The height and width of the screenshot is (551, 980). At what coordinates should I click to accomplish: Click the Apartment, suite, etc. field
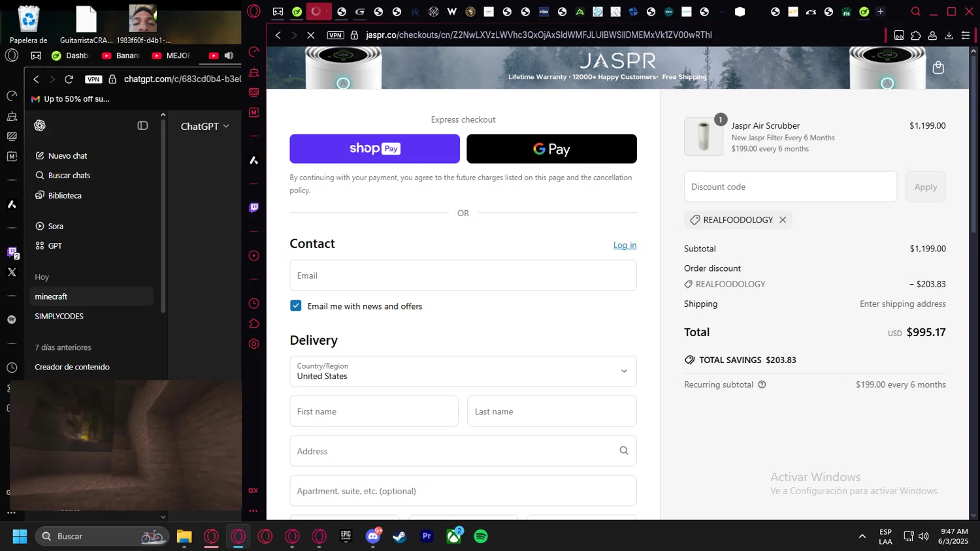click(463, 491)
